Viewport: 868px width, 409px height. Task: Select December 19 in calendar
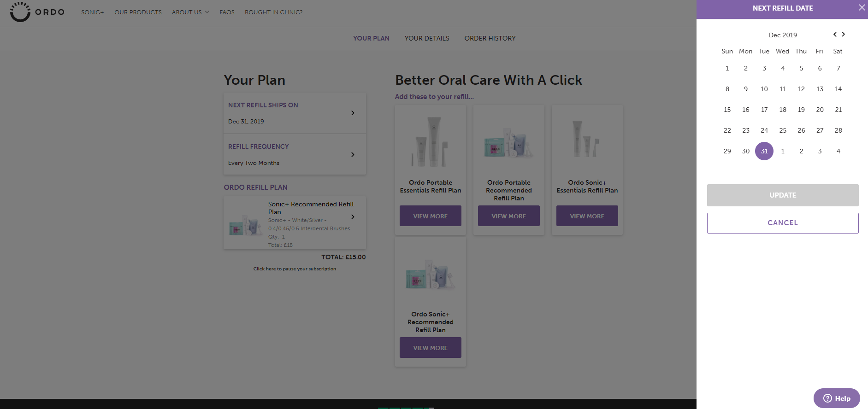(801, 110)
